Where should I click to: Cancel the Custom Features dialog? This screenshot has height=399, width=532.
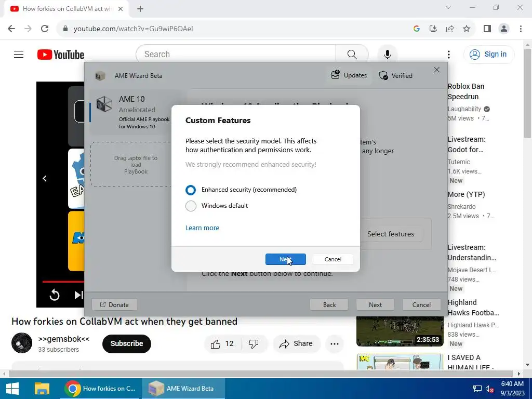click(332, 259)
